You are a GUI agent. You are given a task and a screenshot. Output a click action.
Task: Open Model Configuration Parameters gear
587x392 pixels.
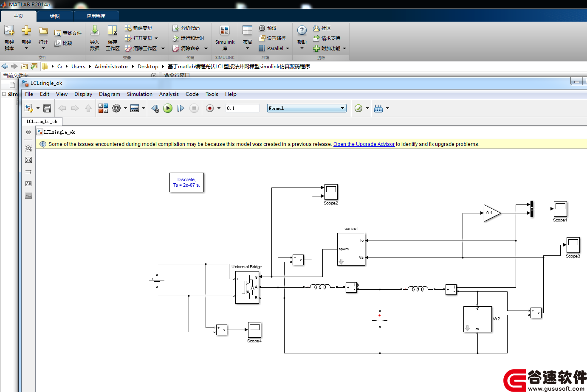[x=116, y=108]
